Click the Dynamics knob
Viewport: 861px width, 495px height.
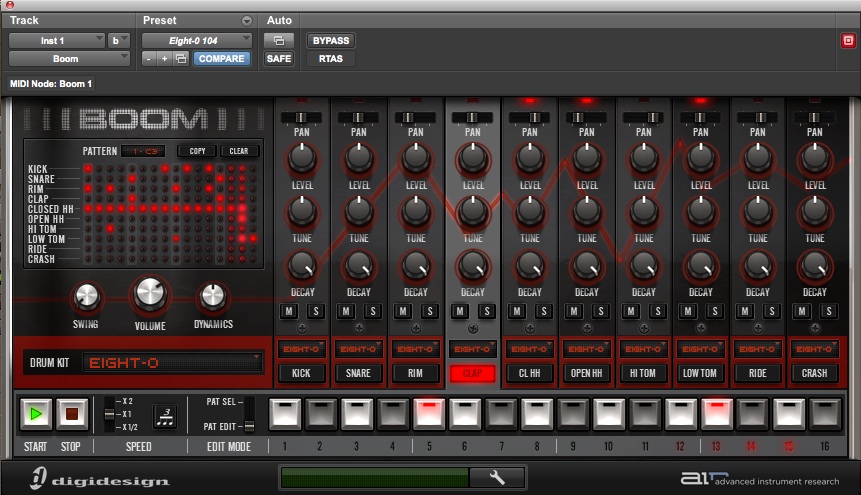[x=213, y=297]
